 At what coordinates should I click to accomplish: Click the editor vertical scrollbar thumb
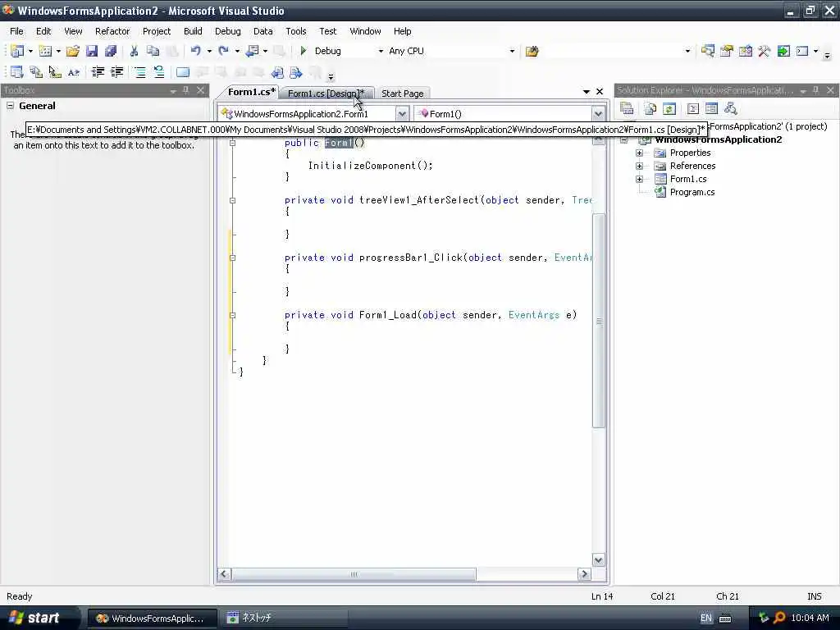(599, 321)
